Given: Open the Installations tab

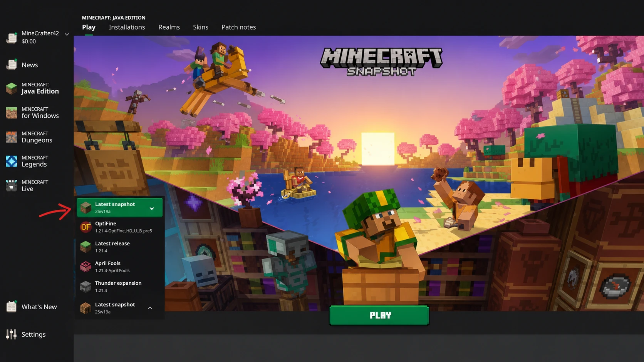Looking at the screenshot, I should [127, 27].
